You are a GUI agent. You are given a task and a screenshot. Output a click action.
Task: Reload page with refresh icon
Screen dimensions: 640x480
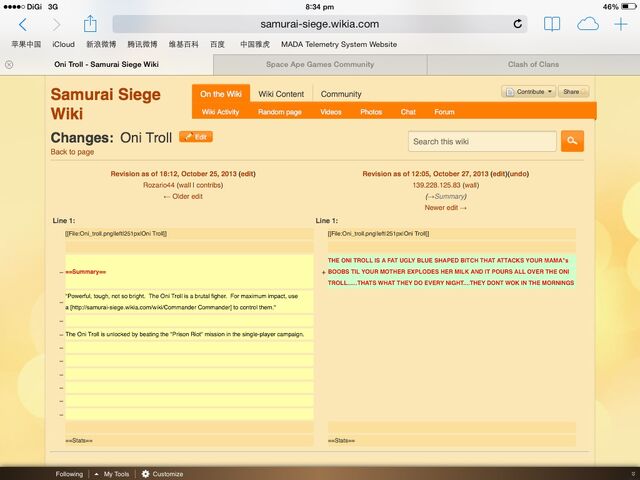[x=518, y=24]
